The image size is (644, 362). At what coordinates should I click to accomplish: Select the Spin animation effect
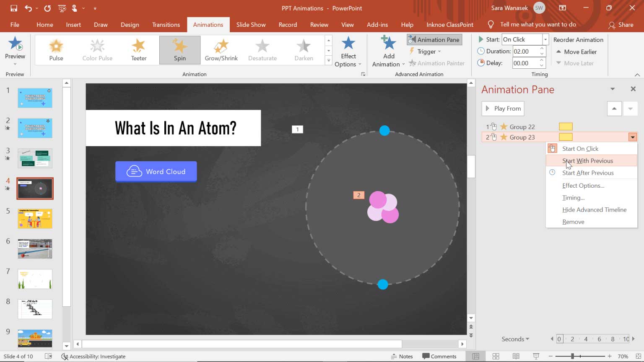[179, 49]
